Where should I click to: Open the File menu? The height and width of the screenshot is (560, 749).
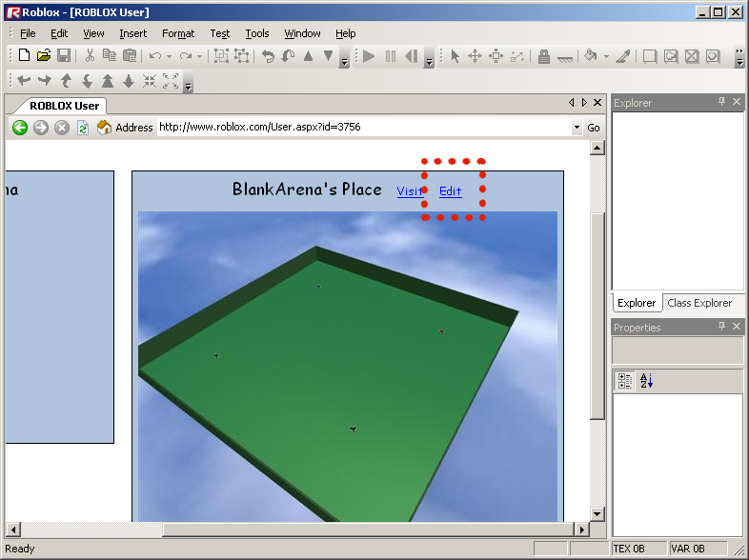pos(28,33)
